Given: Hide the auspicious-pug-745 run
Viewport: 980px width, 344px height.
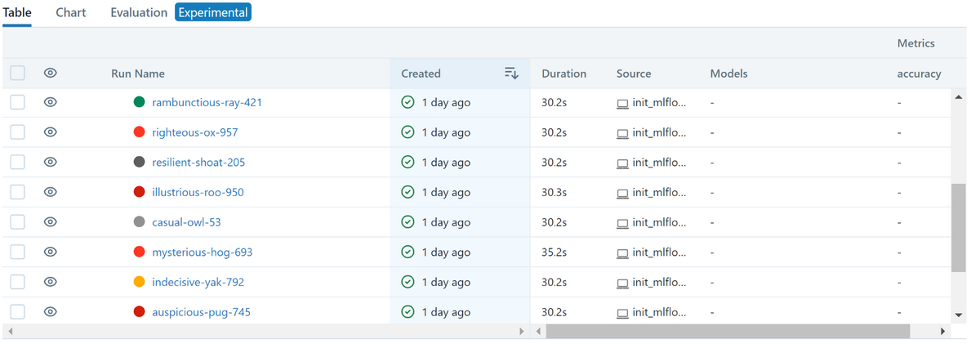Looking at the screenshot, I should 50,312.
